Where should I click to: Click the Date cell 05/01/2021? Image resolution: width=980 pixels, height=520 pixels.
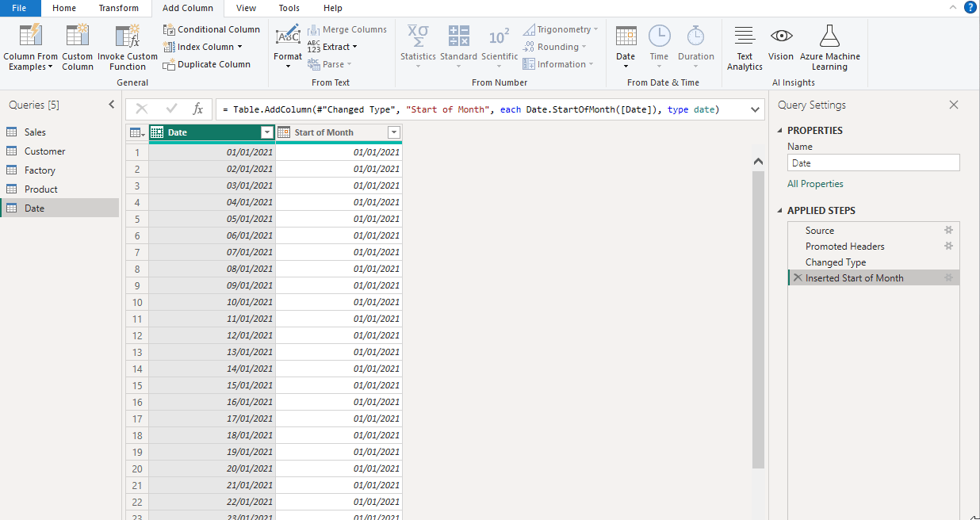[212, 219]
